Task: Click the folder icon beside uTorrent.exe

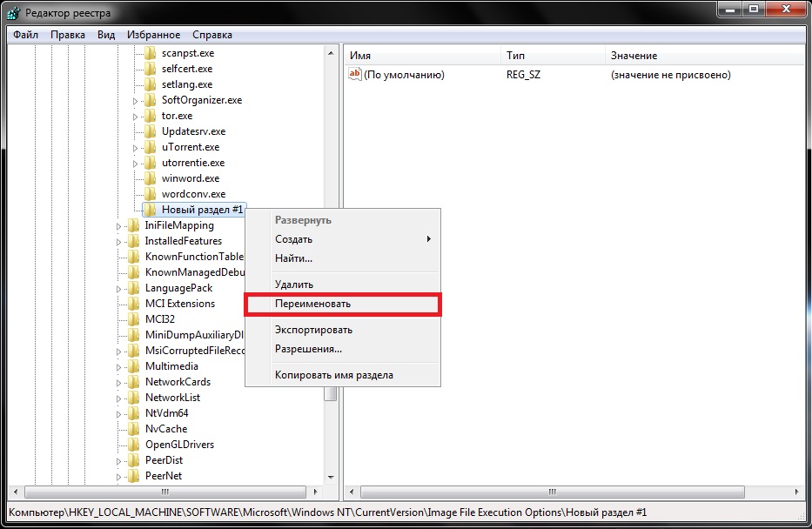Action: point(150,147)
